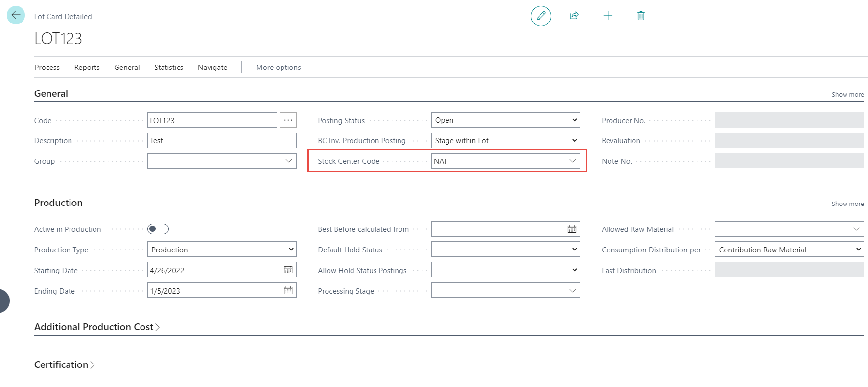Open the Process menu

47,68
